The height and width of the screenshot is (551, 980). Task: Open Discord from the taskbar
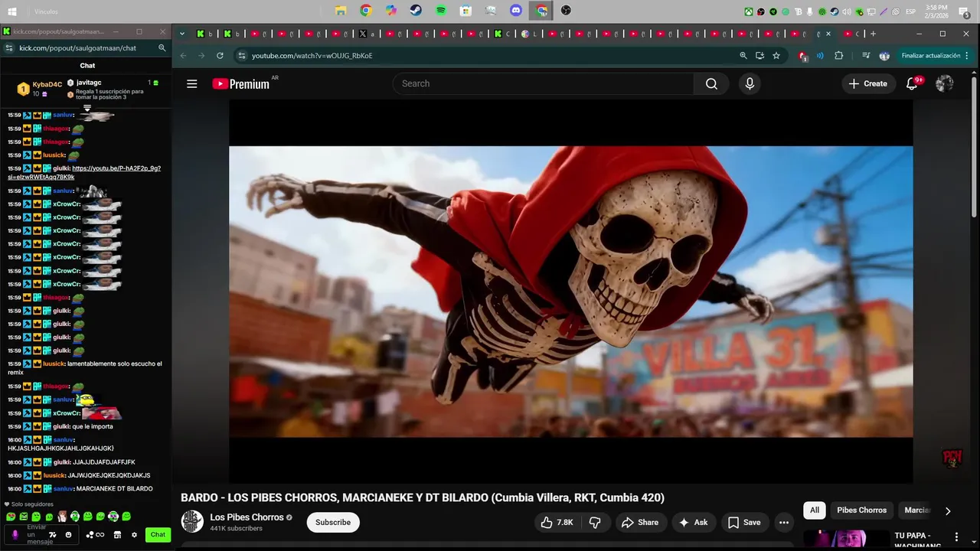tap(516, 11)
